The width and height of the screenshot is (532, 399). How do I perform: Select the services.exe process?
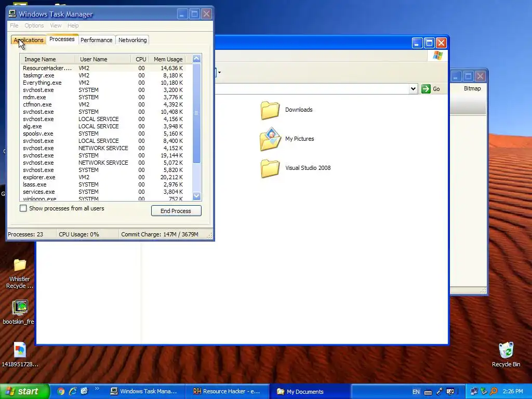tap(103, 192)
